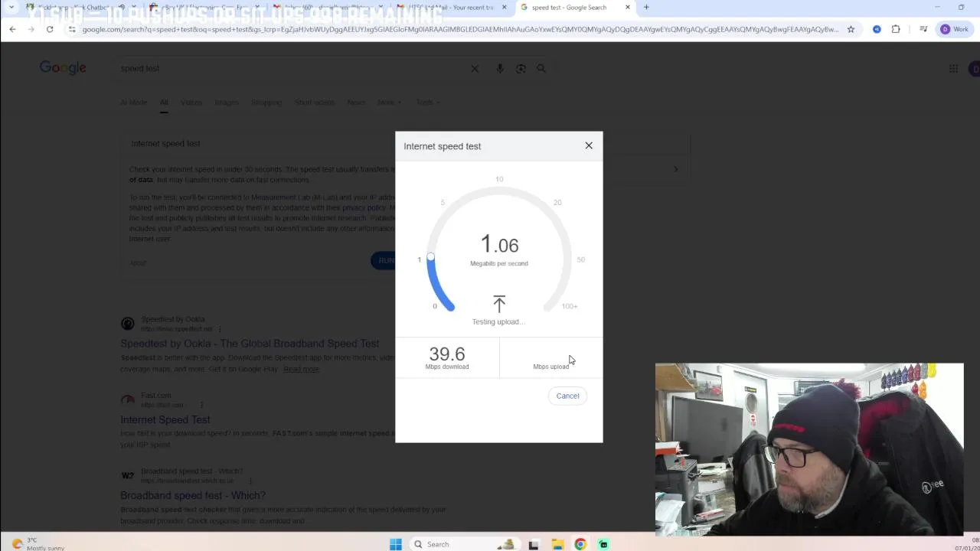Open Task View on taskbar
The image size is (980, 551).
coord(534,544)
